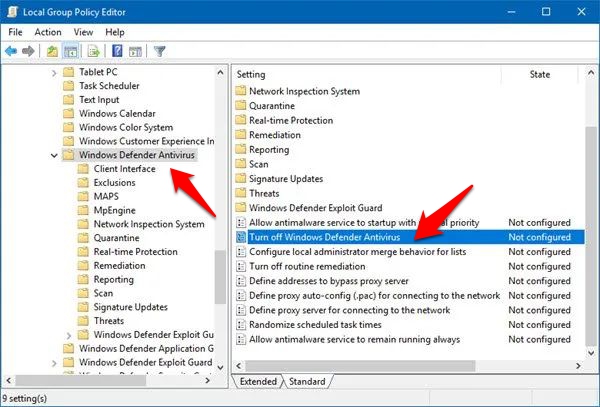Screen dimensions: 600x407
Task: Switch to the Extended tab
Action: (x=258, y=381)
